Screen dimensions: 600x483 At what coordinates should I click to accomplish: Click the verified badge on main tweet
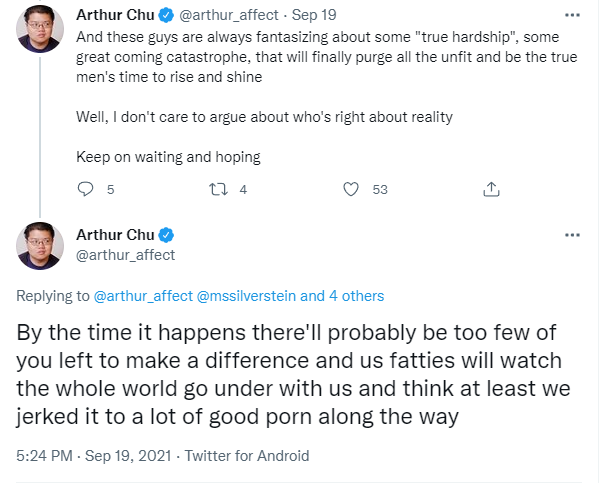[x=166, y=235]
